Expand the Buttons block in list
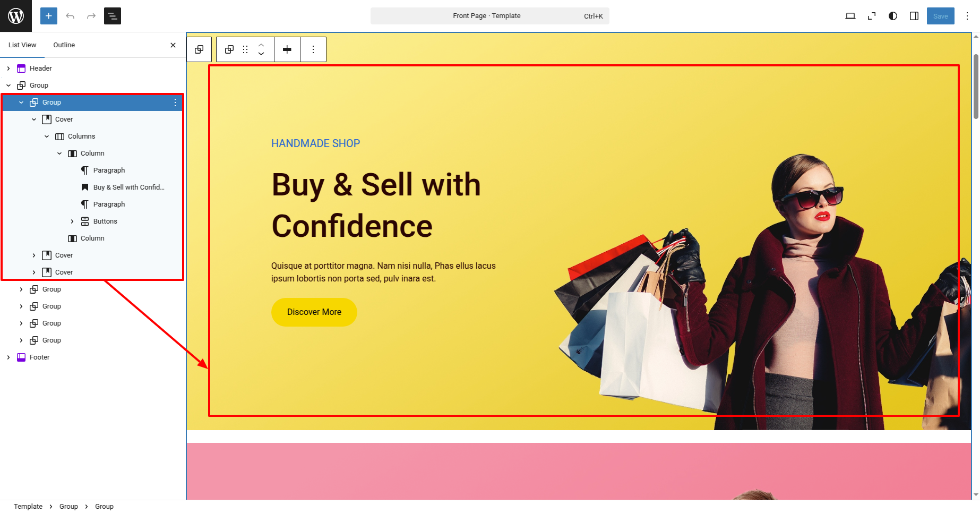Image resolution: width=980 pixels, height=513 pixels. point(72,221)
